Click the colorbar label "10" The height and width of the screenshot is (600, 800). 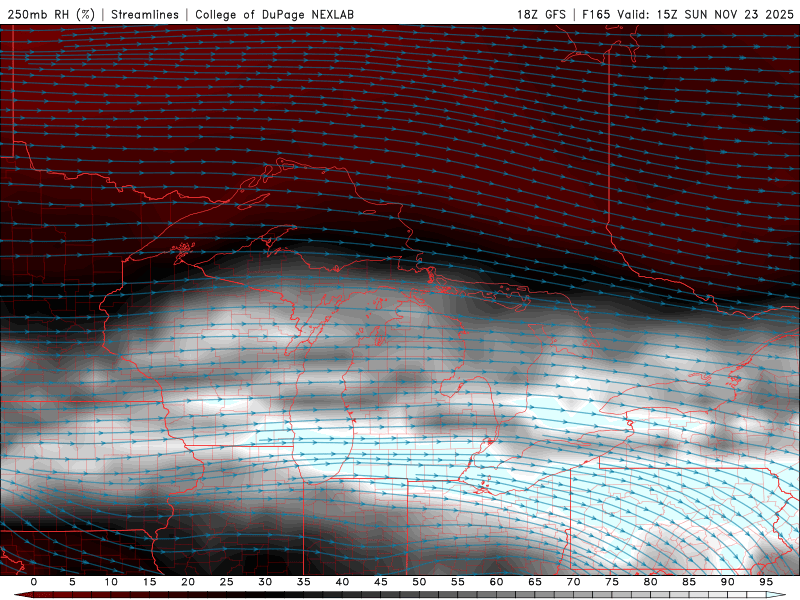point(111,582)
